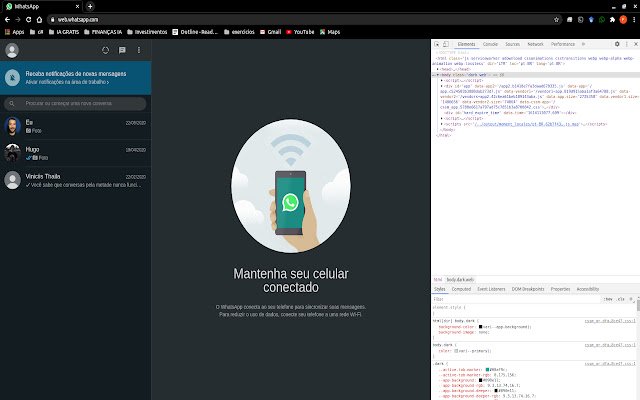Toggle the :hov element state button

pyautogui.click(x=608, y=299)
